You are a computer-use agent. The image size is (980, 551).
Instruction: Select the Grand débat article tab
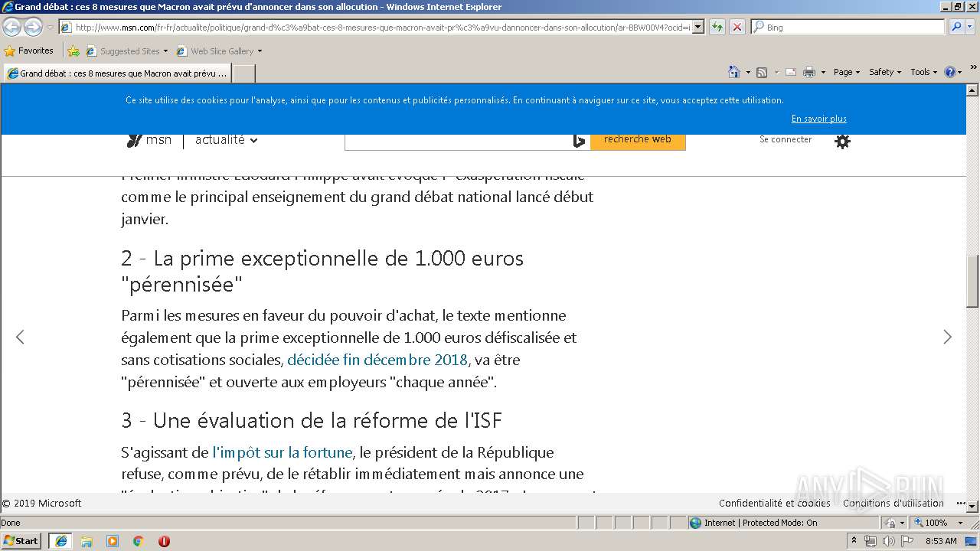(116, 73)
